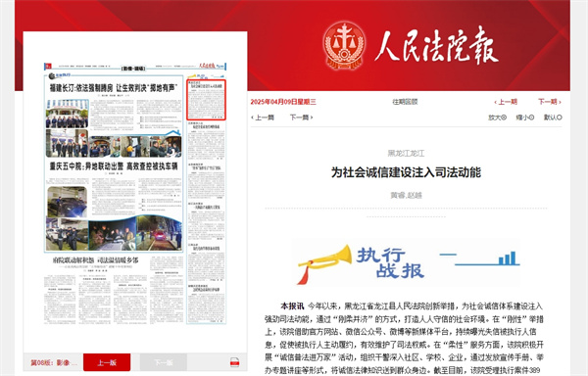Click 缩小 shrink text size control
This screenshot has width=588, height=376.
[525, 117]
